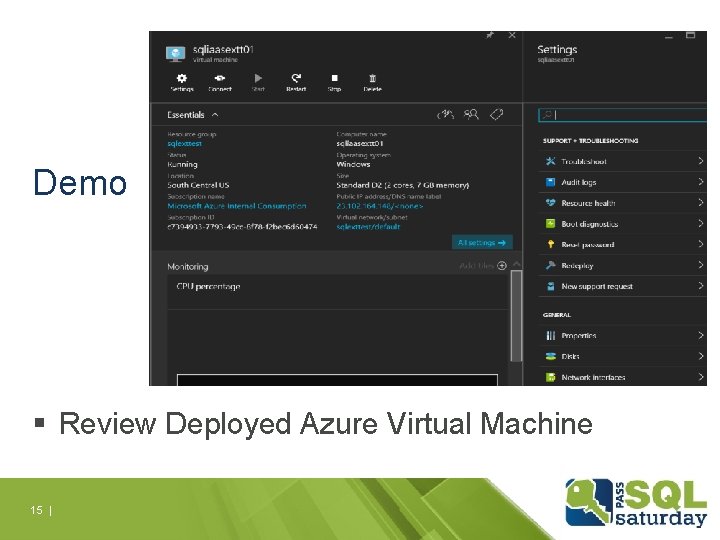Focus the Settings search field

pyautogui.click(x=622, y=115)
